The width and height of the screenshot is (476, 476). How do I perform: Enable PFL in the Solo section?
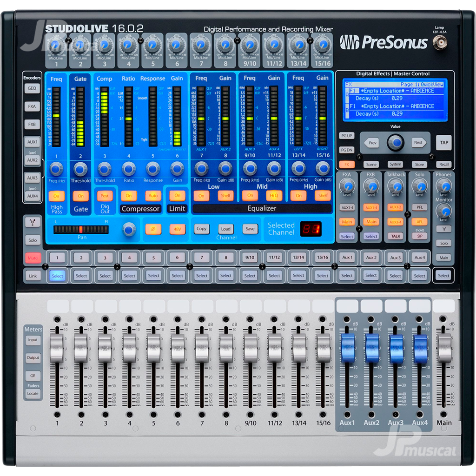(x=420, y=207)
